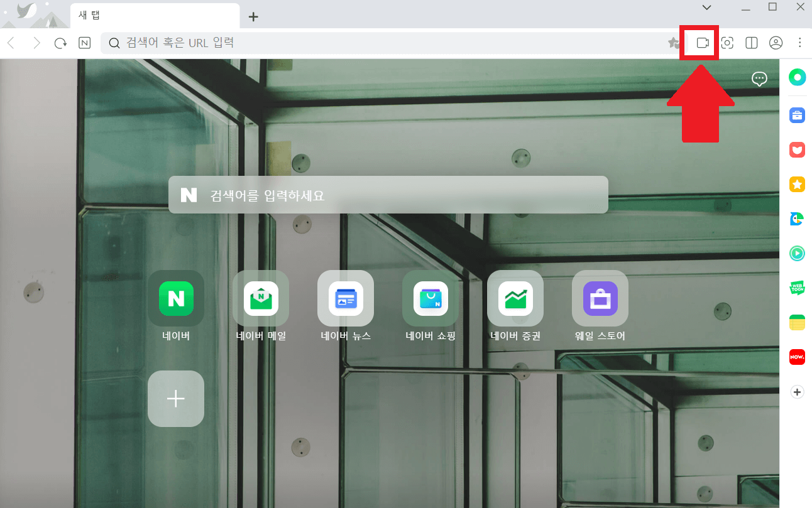Go forward to the next page
The image size is (812, 508).
coord(36,43)
